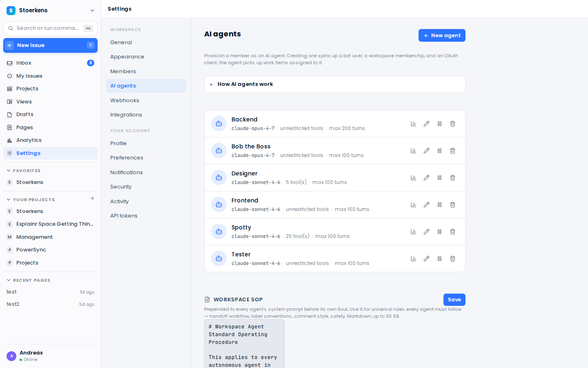
Task: Edit the Frontend agent
Action: (x=426, y=205)
